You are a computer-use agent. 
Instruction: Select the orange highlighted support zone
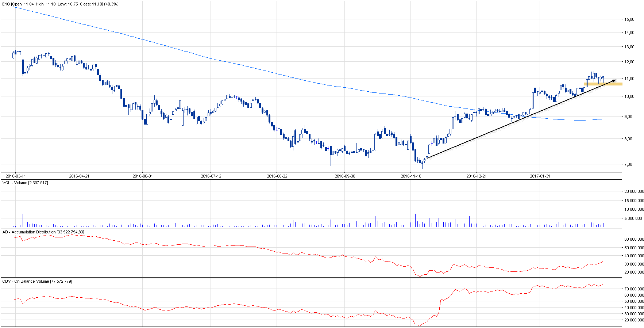tap(603, 84)
